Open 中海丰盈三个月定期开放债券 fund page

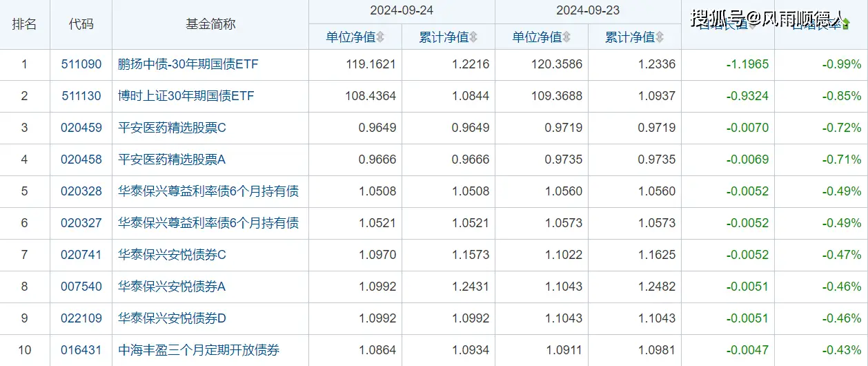[x=199, y=350]
